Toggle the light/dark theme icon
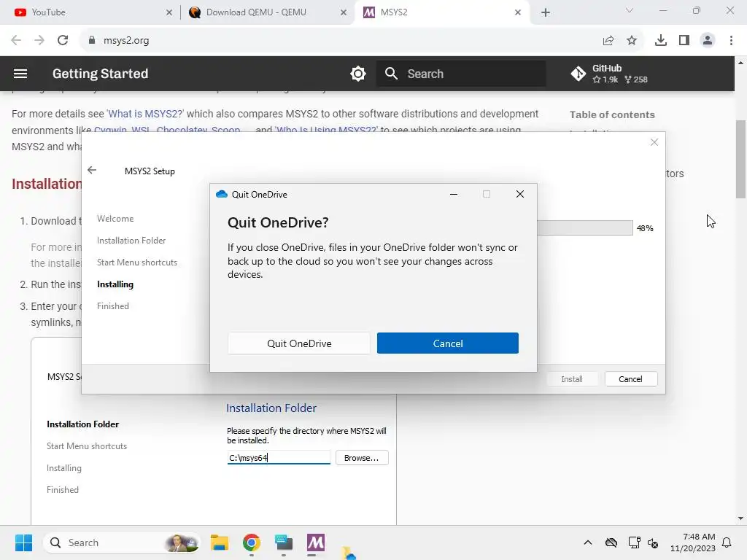 tap(357, 74)
